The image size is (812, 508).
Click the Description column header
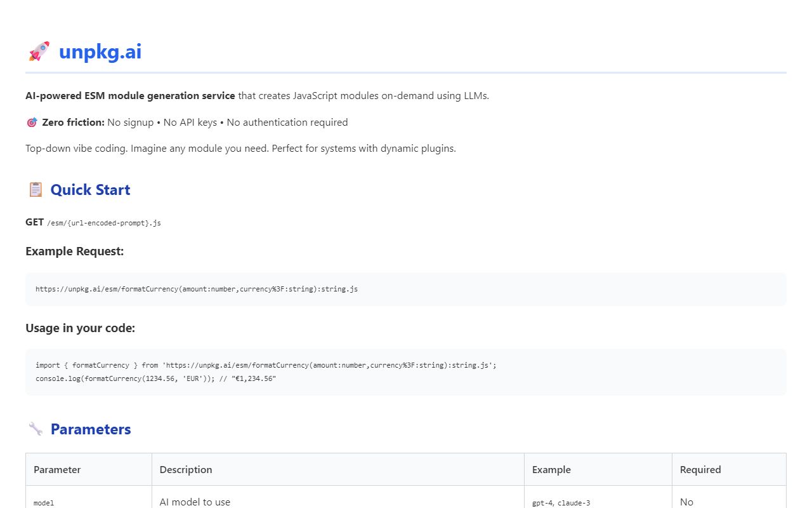tap(185, 469)
